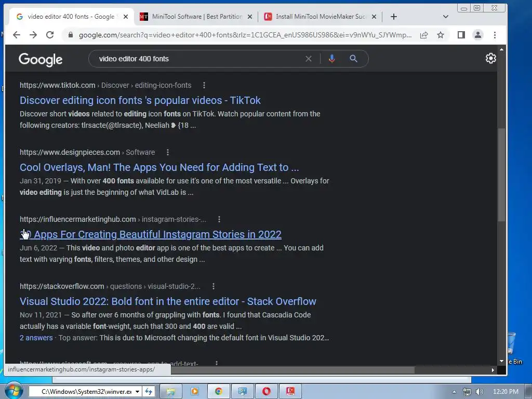Open the media player taskbar icon

[x=195, y=392]
